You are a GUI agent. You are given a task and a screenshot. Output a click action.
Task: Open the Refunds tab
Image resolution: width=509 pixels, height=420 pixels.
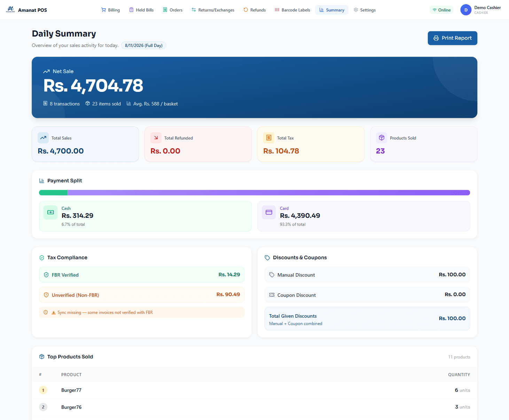(254, 10)
